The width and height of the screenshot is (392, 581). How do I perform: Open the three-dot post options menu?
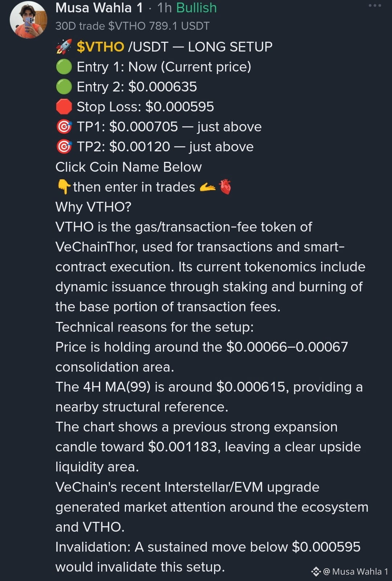click(x=375, y=5)
